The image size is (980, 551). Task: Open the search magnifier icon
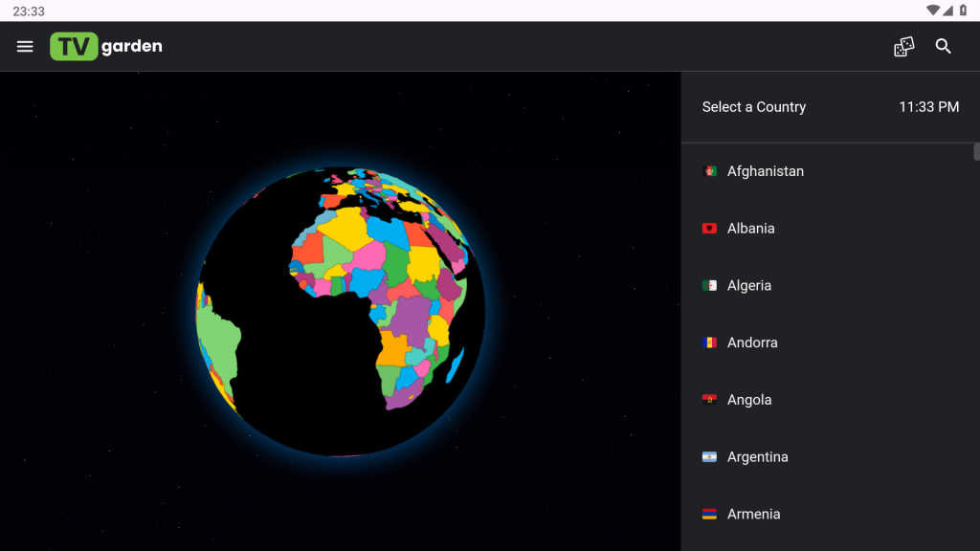(x=943, y=46)
